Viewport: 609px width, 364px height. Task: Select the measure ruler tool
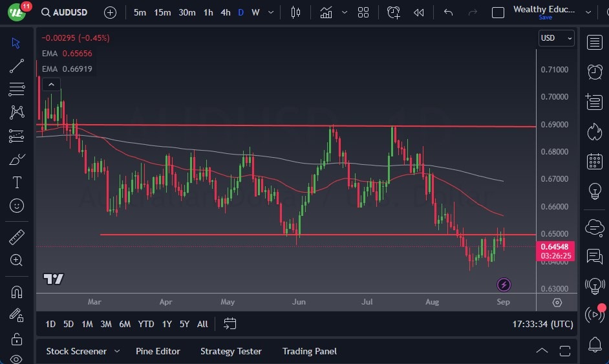(17, 237)
